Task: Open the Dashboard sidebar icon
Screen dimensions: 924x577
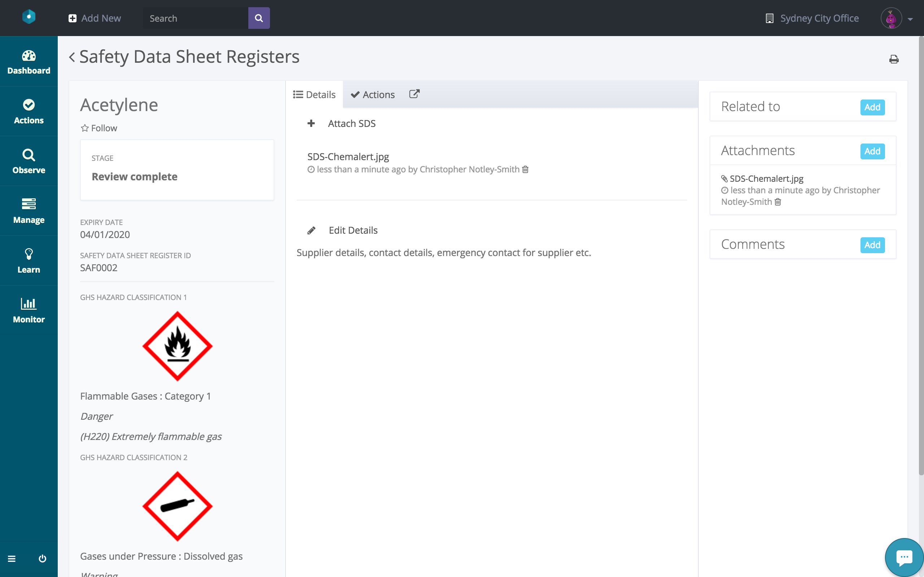Action: 29,62
